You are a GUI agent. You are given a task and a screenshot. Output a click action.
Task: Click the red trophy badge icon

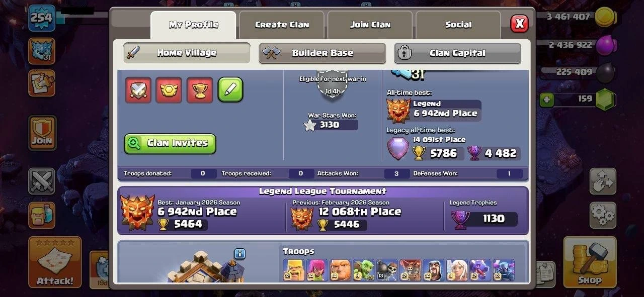click(x=200, y=90)
